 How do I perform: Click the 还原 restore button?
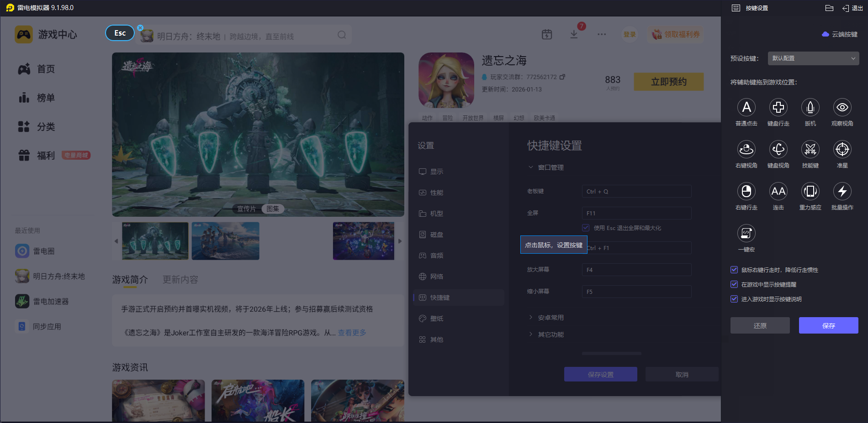(760, 325)
